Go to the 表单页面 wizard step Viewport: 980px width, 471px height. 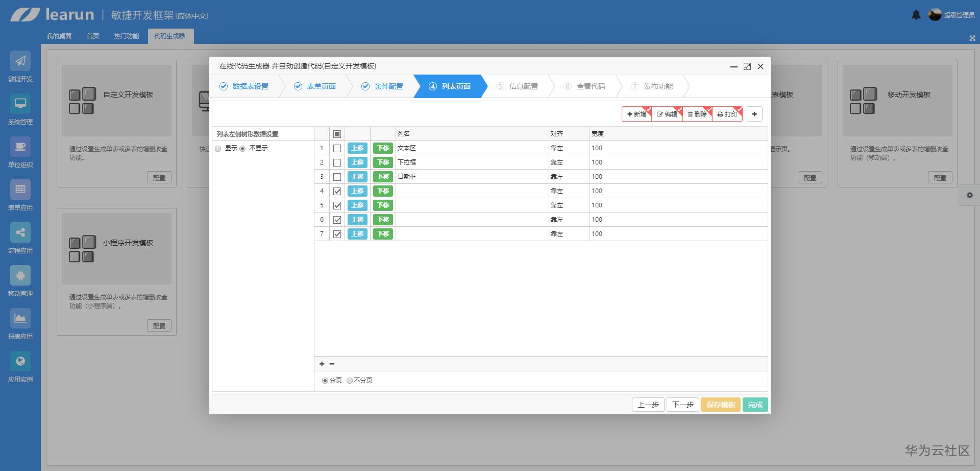(315, 86)
